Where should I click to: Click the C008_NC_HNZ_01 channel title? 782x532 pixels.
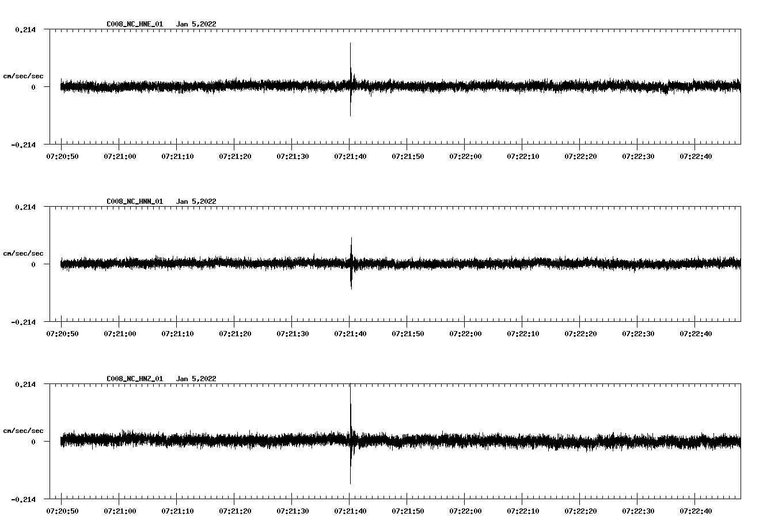point(135,379)
